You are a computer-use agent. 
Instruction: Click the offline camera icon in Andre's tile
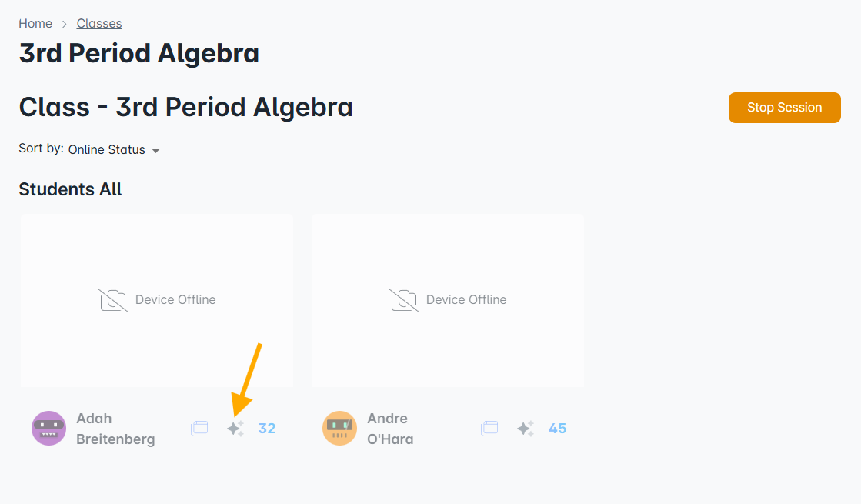click(404, 300)
